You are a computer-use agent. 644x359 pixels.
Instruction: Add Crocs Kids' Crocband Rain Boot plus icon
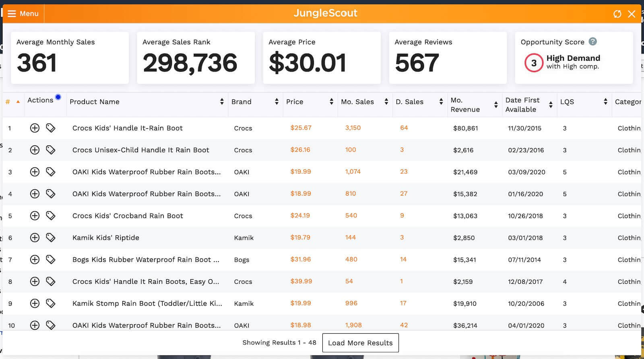[35, 216]
